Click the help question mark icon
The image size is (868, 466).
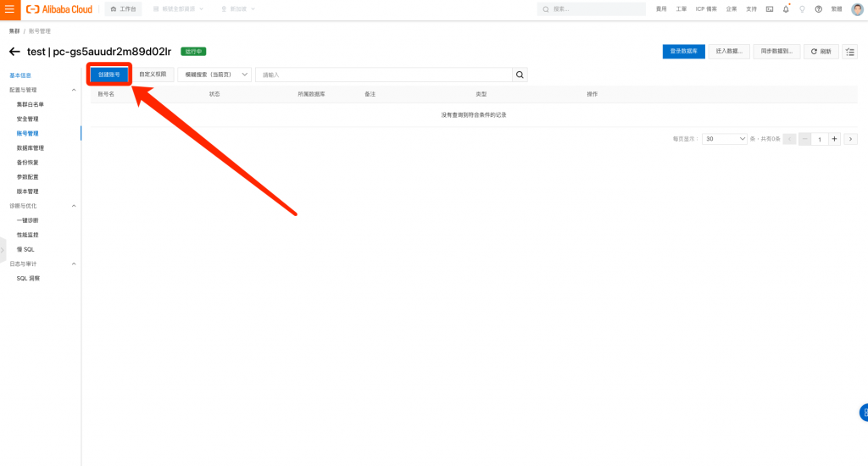point(818,8)
